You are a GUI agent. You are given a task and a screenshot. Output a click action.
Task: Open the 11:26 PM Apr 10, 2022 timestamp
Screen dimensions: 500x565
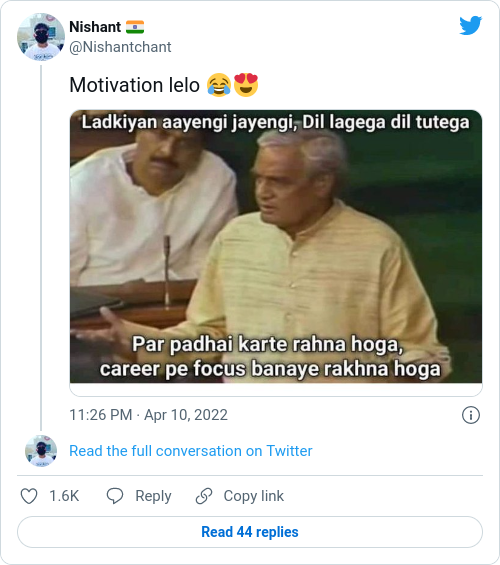[x=148, y=415]
